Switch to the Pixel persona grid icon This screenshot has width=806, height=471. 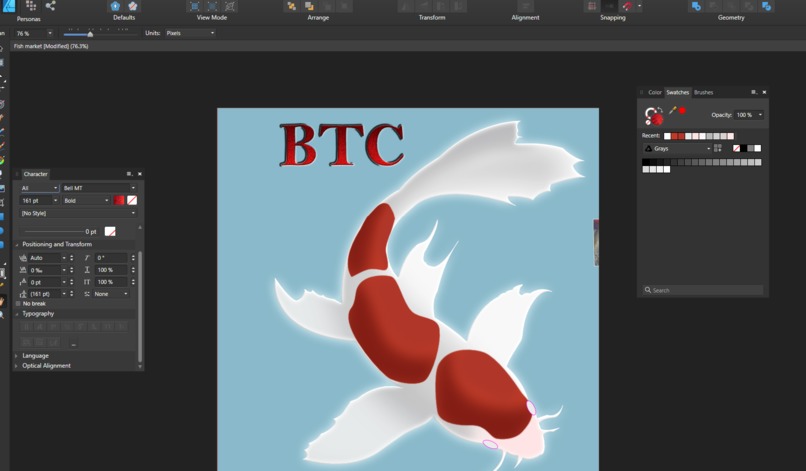31,6
